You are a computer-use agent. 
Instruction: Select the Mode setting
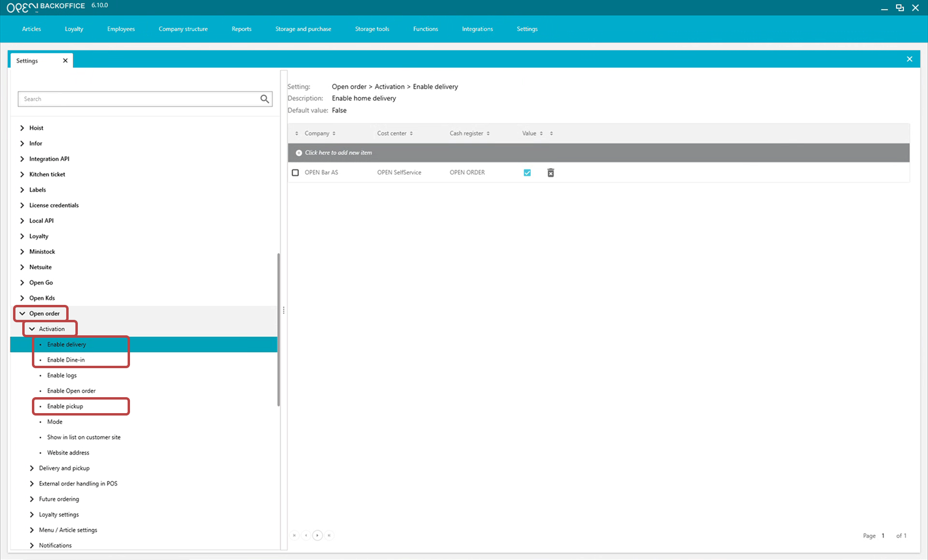(x=55, y=422)
